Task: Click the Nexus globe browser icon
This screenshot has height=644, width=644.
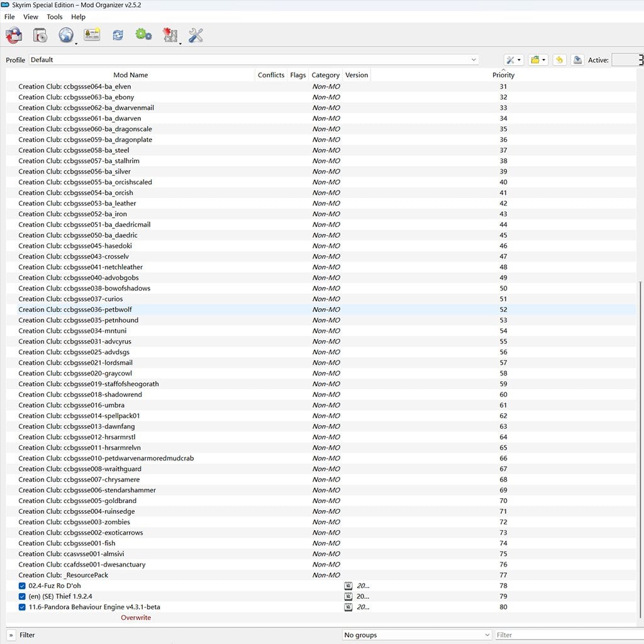Action: [x=65, y=35]
